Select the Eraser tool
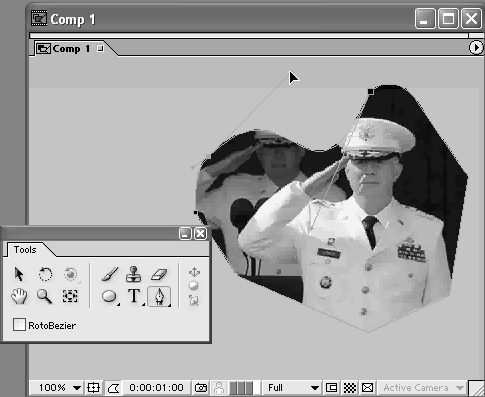The height and width of the screenshot is (397, 485). 159,274
